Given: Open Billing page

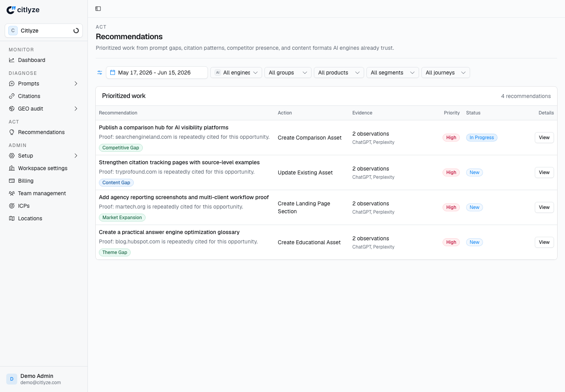Looking at the screenshot, I should tap(44, 181).
